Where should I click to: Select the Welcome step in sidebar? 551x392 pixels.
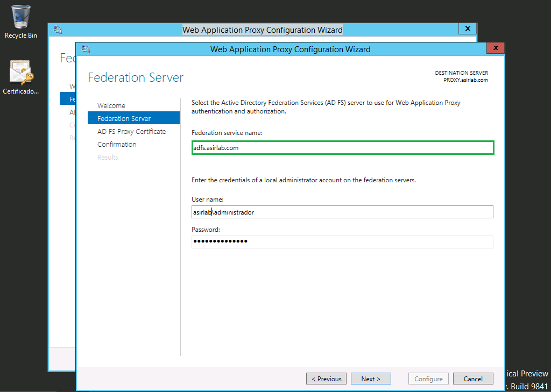click(111, 106)
